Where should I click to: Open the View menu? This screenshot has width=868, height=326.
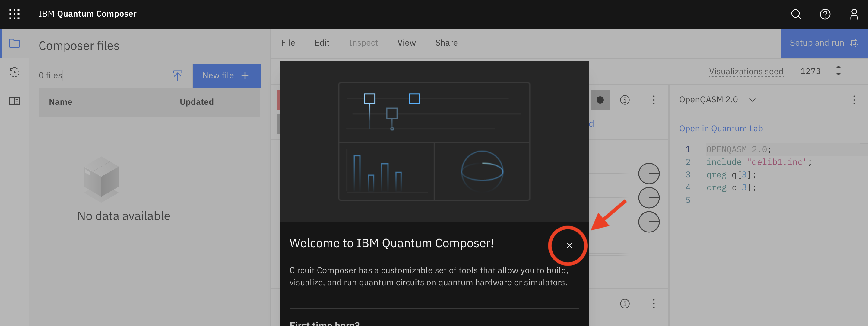pyautogui.click(x=406, y=43)
